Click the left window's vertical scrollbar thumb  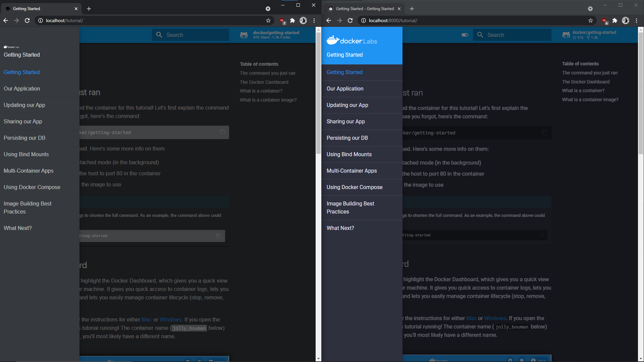[318, 94]
